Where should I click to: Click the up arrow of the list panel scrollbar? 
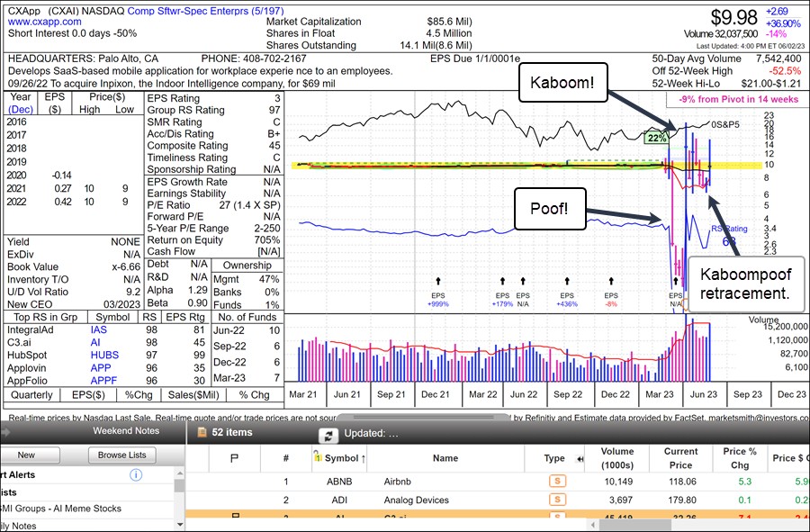(x=179, y=473)
